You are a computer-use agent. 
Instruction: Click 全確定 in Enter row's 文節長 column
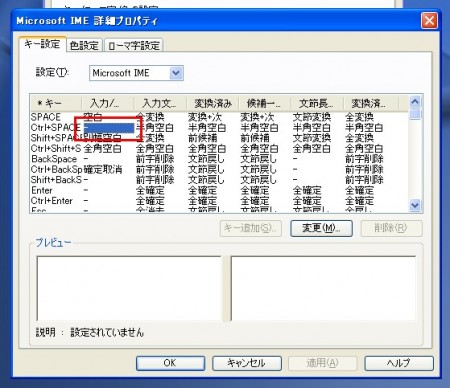pos(307,190)
